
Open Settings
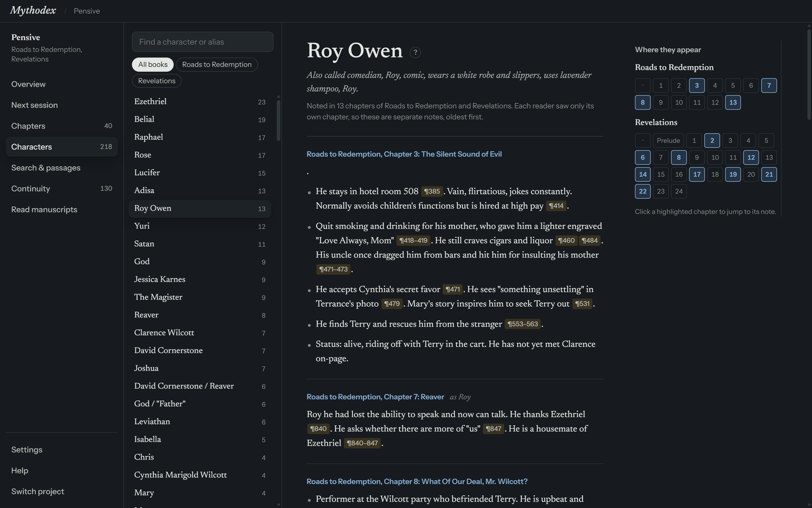[x=62, y=450]
